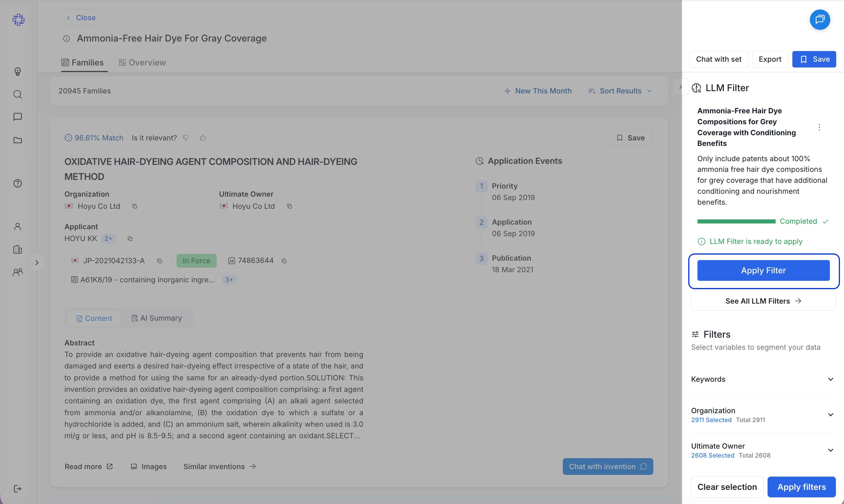844x504 pixels.
Task: Open the user profile sidebar icon
Action: point(18,227)
